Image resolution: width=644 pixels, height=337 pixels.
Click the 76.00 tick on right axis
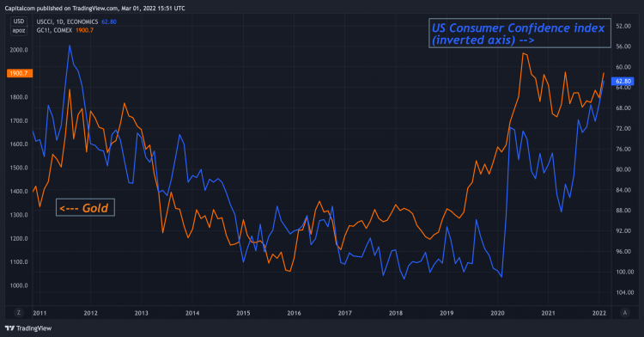[623, 150]
